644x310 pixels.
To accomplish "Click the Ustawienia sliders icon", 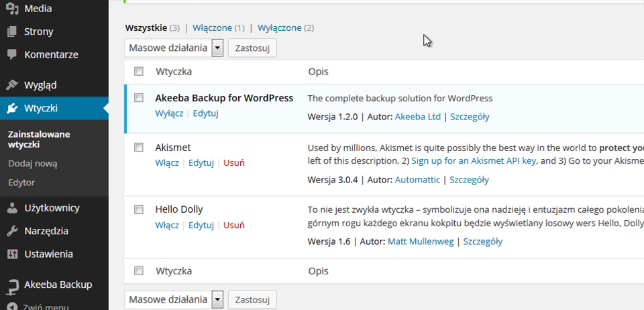I will [12, 254].
